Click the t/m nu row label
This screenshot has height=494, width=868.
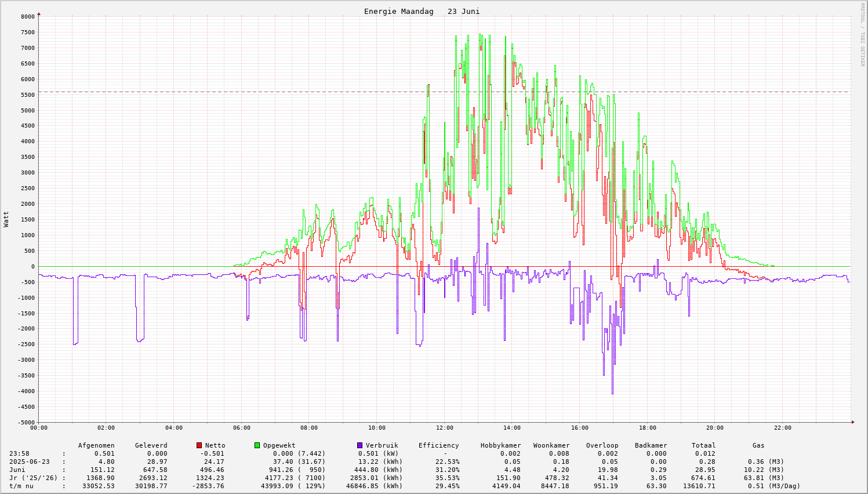[21, 486]
